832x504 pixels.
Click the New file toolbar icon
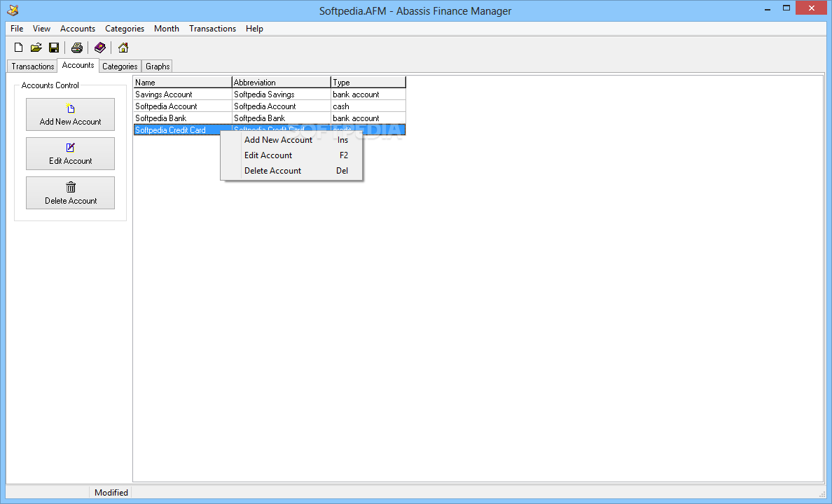tap(19, 48)
